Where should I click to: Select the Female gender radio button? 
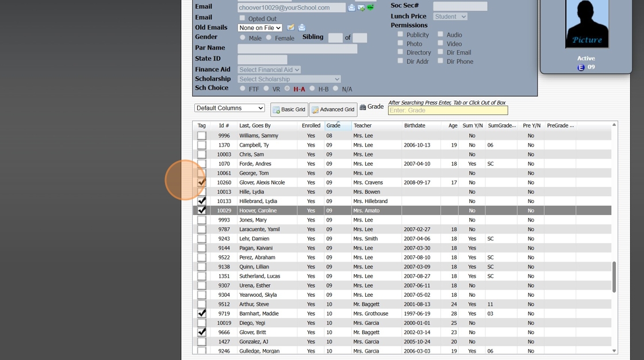[269, 38]
